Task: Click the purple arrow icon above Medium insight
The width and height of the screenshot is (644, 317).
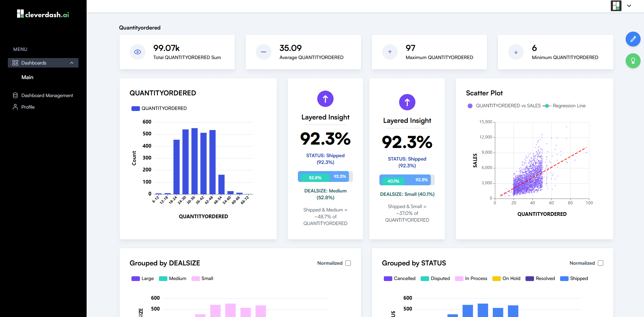Action: [325, 99]
